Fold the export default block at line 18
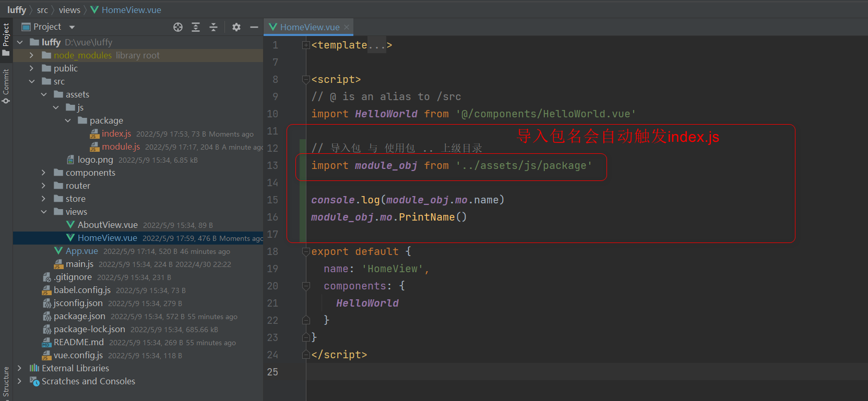 306,252
